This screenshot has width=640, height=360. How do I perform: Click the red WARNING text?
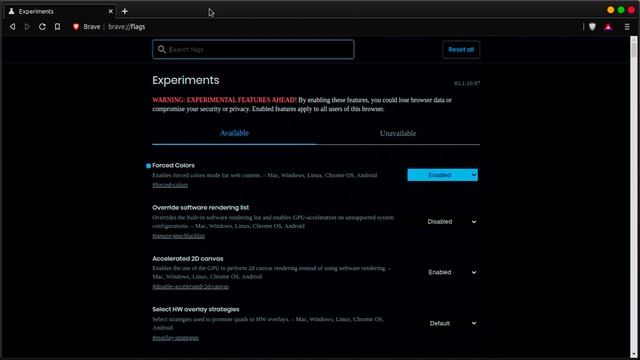[x=224, y=100]
